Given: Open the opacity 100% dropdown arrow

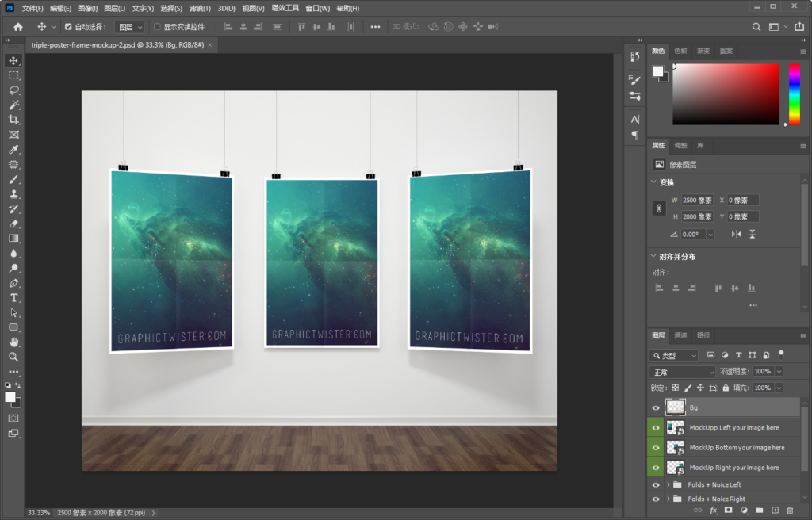Looking at the screenshot, I should click(779, 371).
